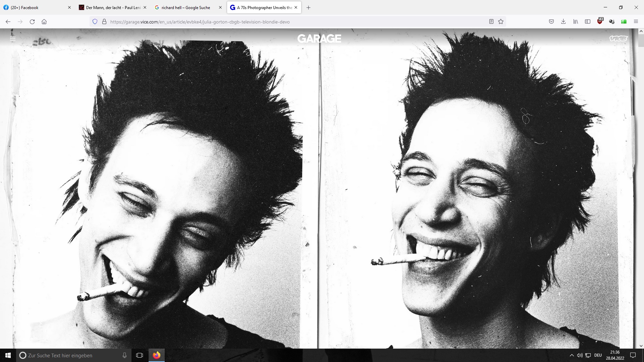Click the green extension icon in toolbar

tap(624, 21)
